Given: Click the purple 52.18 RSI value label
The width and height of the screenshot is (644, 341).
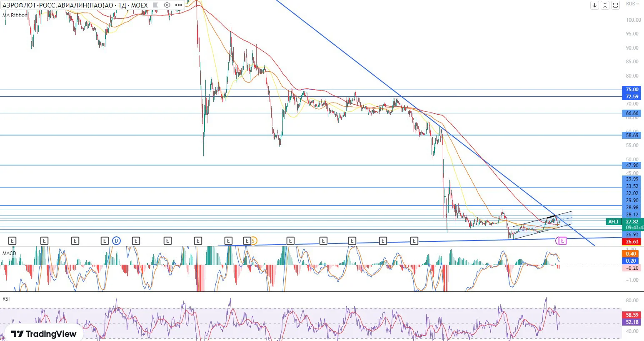Looking at the screenshot, I should [x=632, y=322].
